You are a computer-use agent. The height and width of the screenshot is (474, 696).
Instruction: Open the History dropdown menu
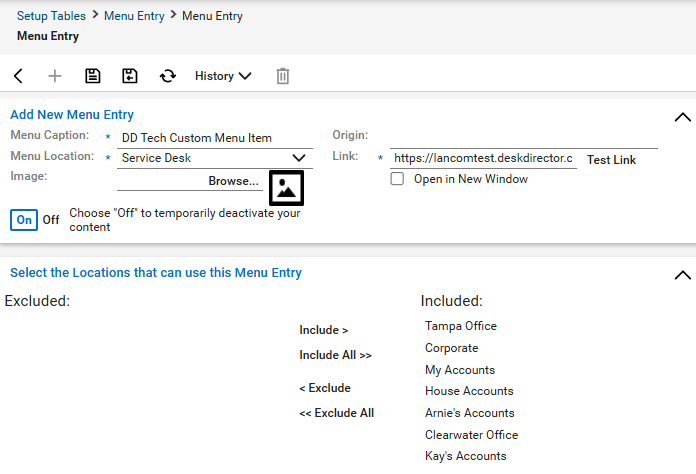coord(223,76)
